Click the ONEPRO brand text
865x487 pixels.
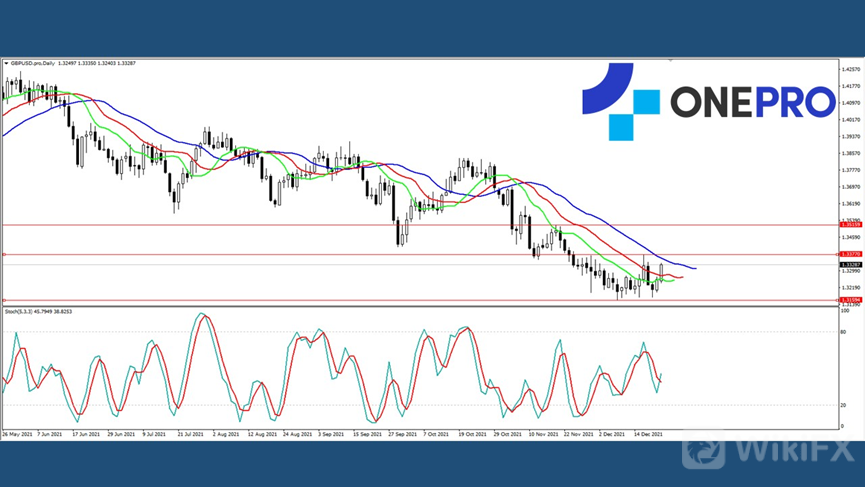tap(752, 102)
